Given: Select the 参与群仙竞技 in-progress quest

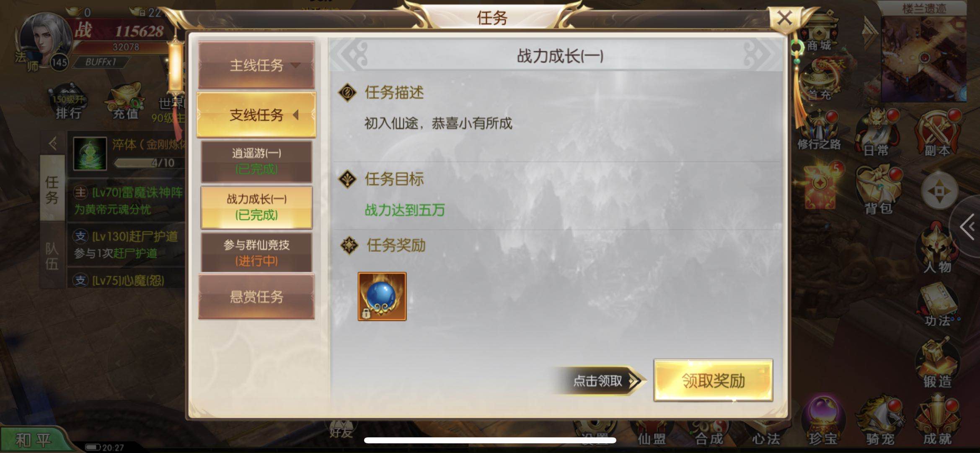Looking at the screenshot, I should [x=256, y=253].
